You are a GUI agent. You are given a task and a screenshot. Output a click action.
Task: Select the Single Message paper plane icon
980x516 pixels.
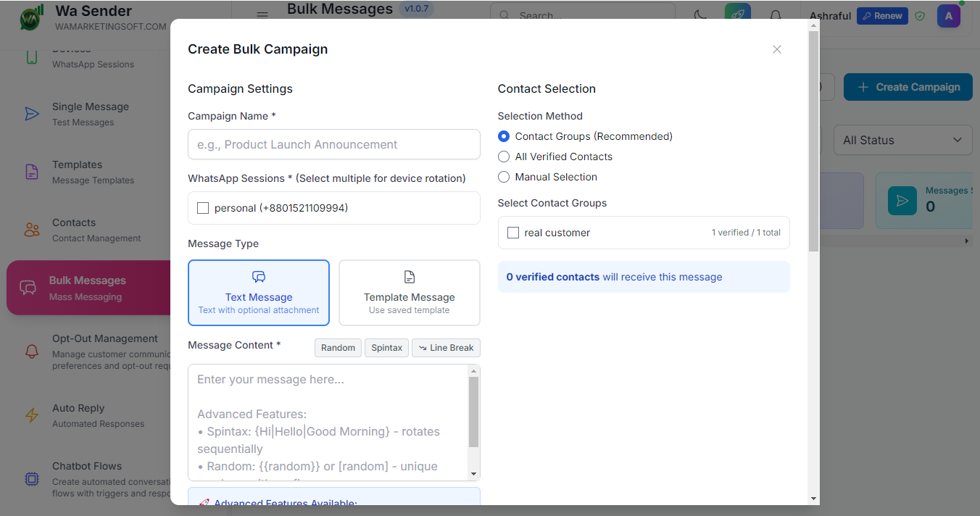point(31,114)
